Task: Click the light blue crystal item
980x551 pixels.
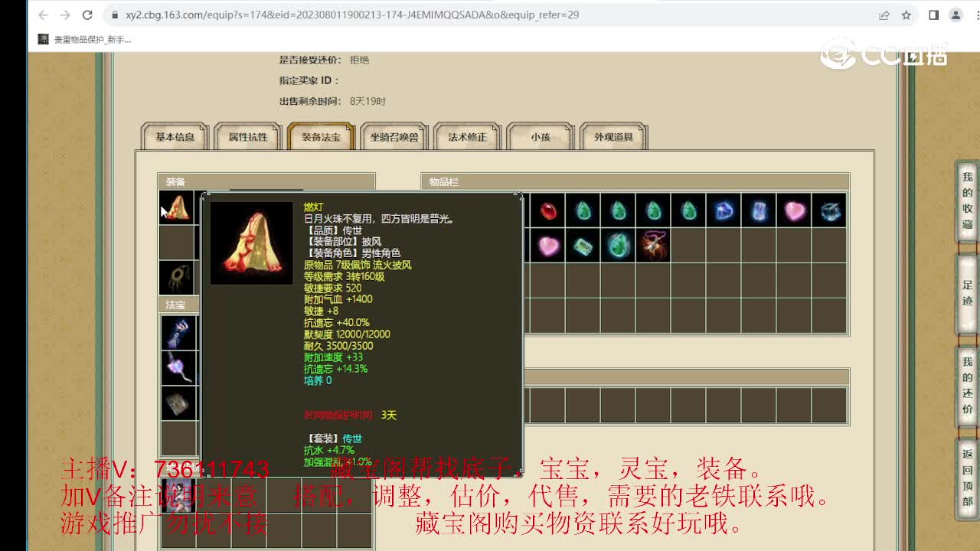Action: [x=759, y=210]
